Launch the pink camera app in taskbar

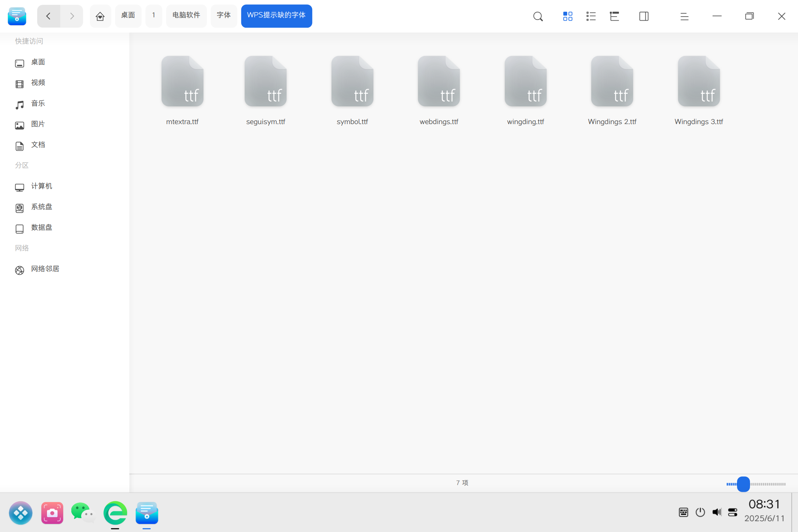[x=52, y=513]
